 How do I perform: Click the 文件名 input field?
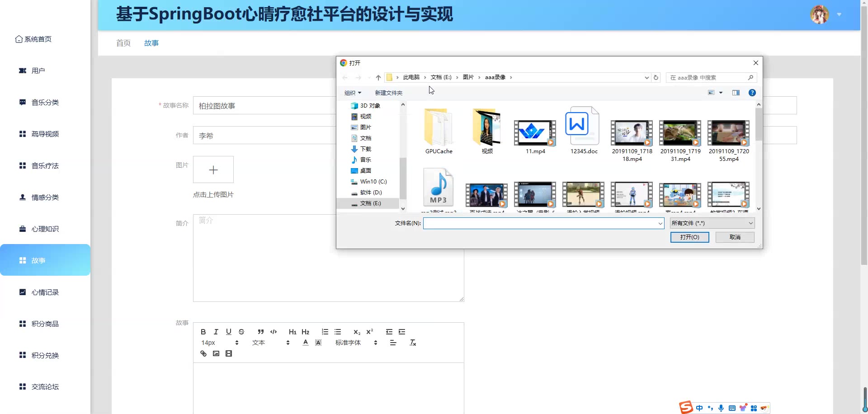pyautogui.click(x=540, y=223)
